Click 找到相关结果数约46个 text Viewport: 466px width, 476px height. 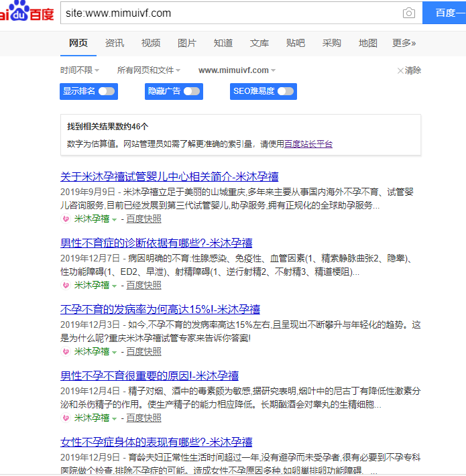tap(108, 126)
